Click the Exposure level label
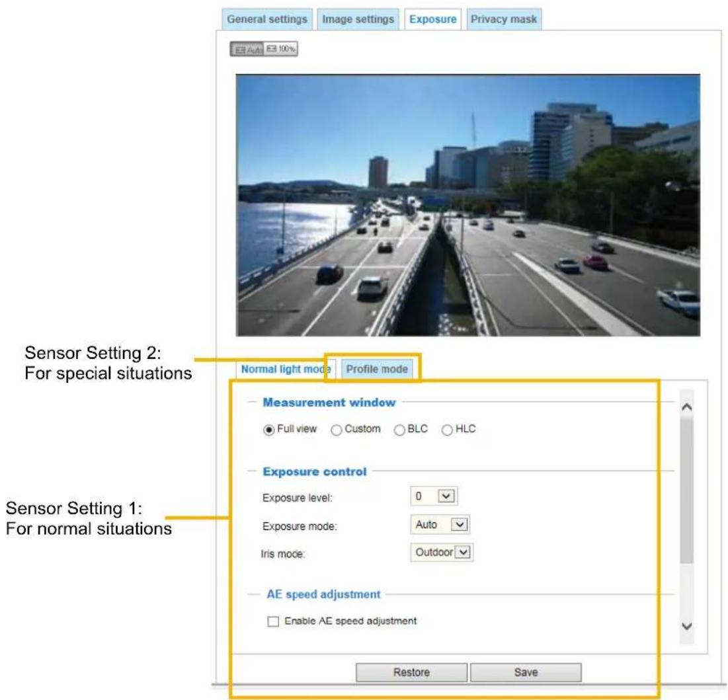The width and height of the screenshot is (728, 700). (297, 498)
